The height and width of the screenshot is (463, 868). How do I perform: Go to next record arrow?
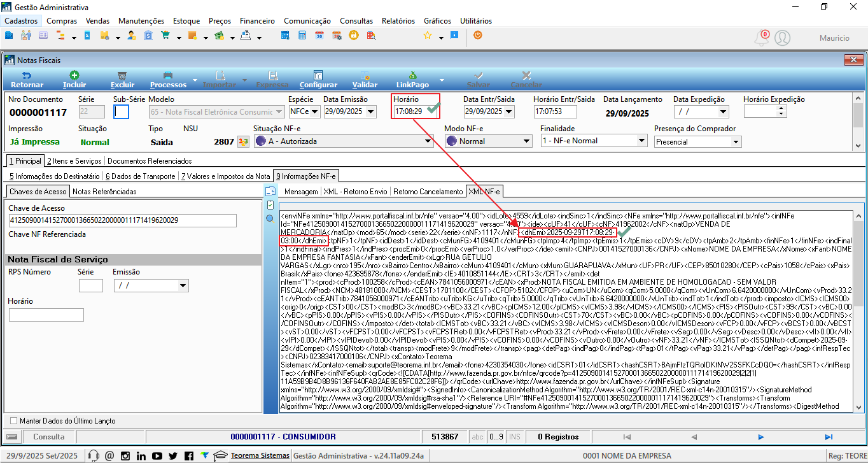(x=761, y=437)
